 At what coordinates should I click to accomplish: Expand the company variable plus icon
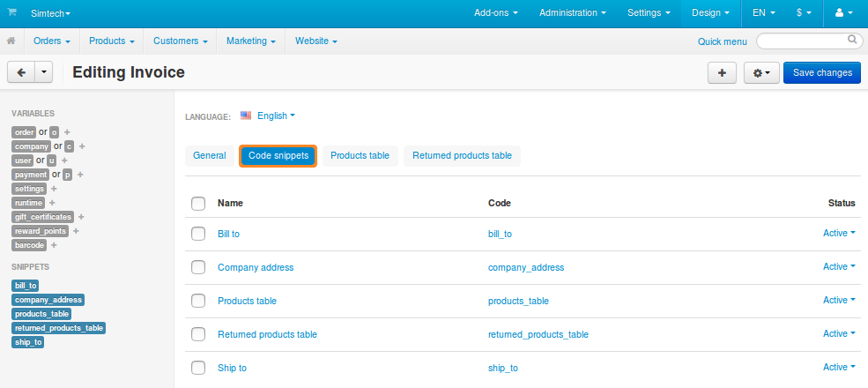pyautogui.click(x=82, y=146)
